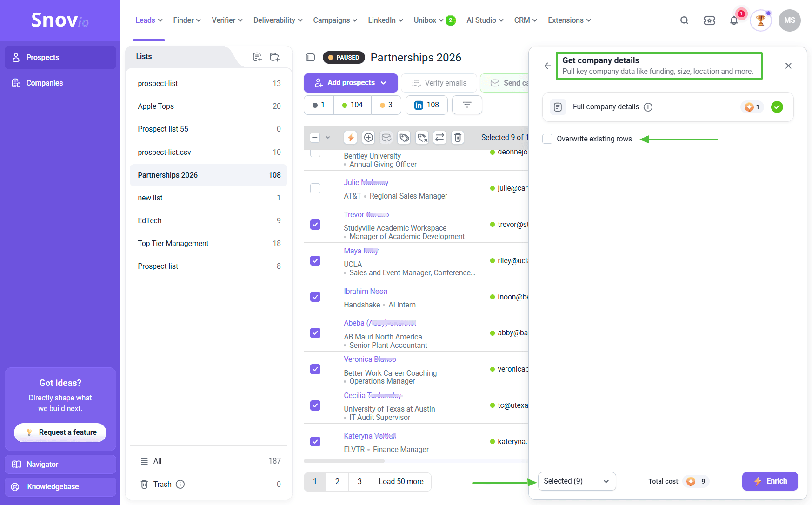Enable Overwrite existing rows checkbox
Image resolution: width=812 pixels, height=505 pixels.
pyautogui.click(x=547, y=139)
